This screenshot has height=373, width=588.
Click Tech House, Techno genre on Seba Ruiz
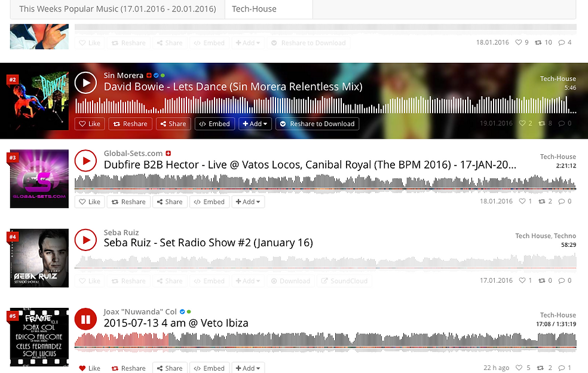click(x=545, y=236)
